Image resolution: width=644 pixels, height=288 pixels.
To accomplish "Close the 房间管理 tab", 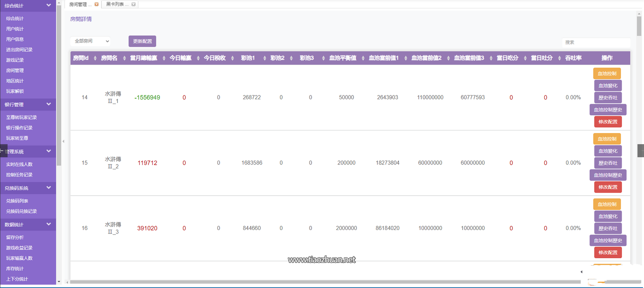I will [x=96, y=4].
